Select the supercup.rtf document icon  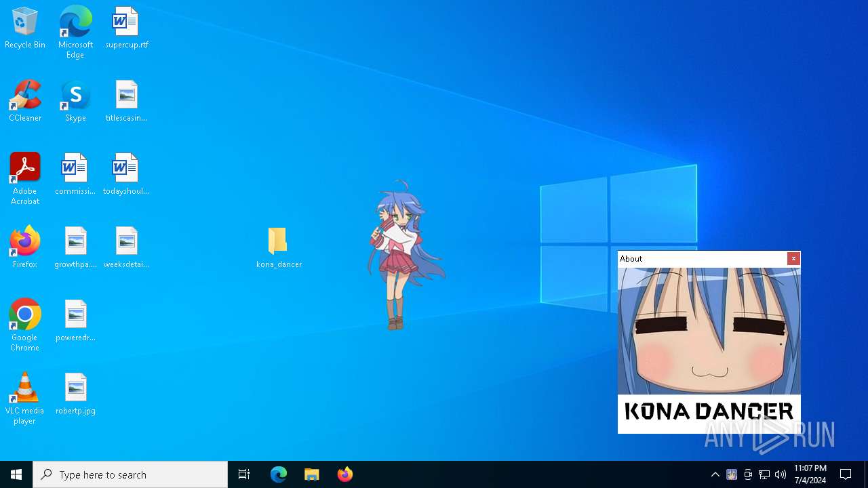click(127, 28)
